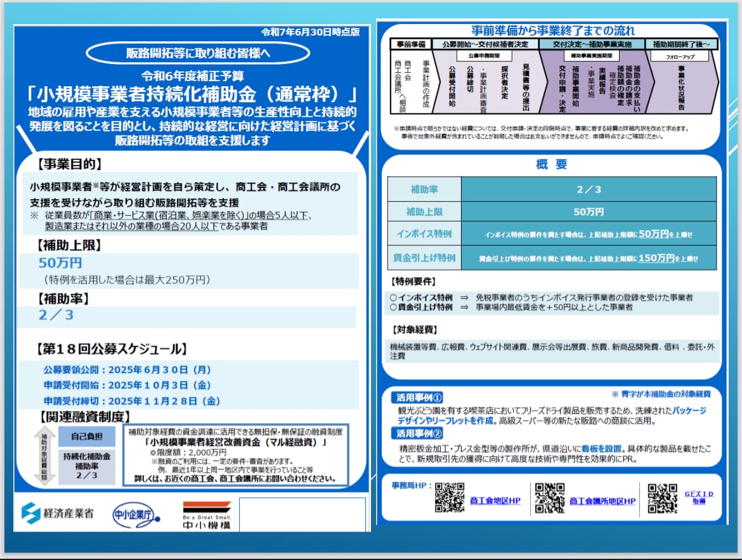Select the 補助期間終了後～ stage header

pyautogui.click(x=681, y=44)
